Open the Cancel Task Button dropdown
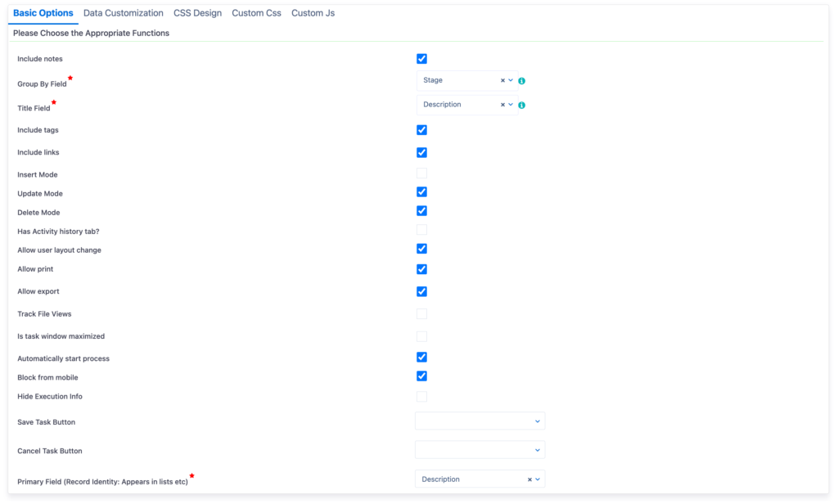 (x=538, y=449)
